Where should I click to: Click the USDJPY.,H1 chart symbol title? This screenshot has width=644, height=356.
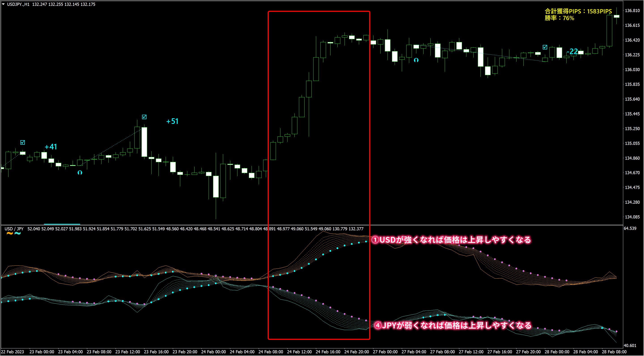[x=18, y=4]
